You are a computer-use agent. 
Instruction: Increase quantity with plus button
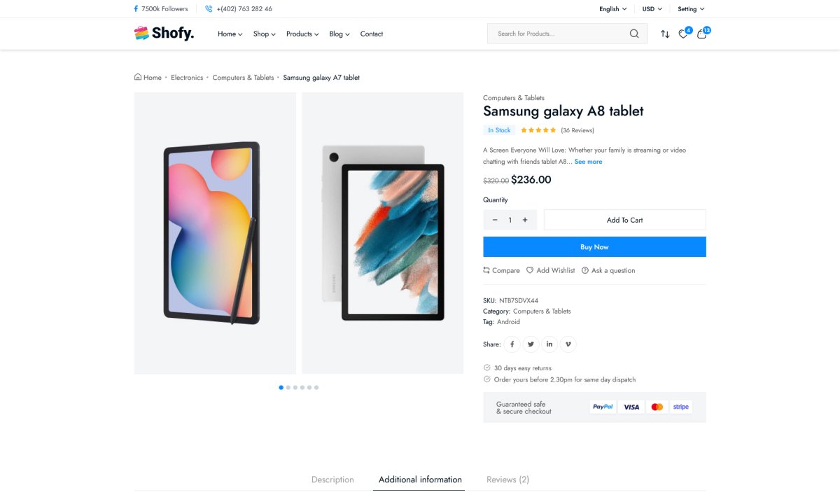click(x=525, y=220)
